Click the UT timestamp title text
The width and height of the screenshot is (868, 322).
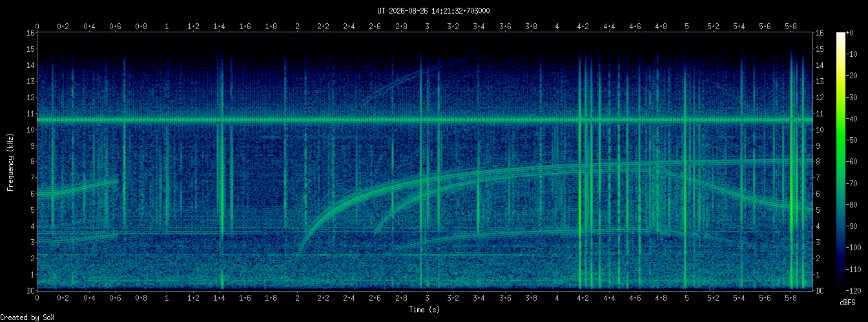(433, 11)
